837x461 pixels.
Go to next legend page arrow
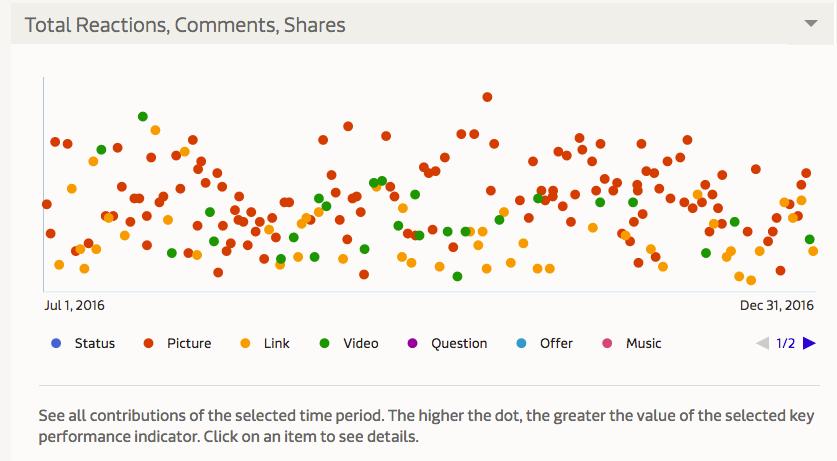click(809, 343)
